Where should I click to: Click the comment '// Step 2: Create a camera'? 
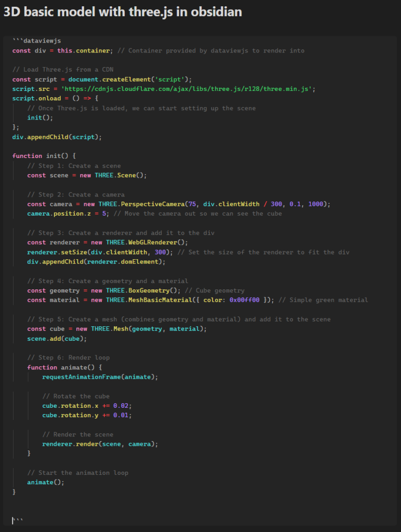click(76, 195)
